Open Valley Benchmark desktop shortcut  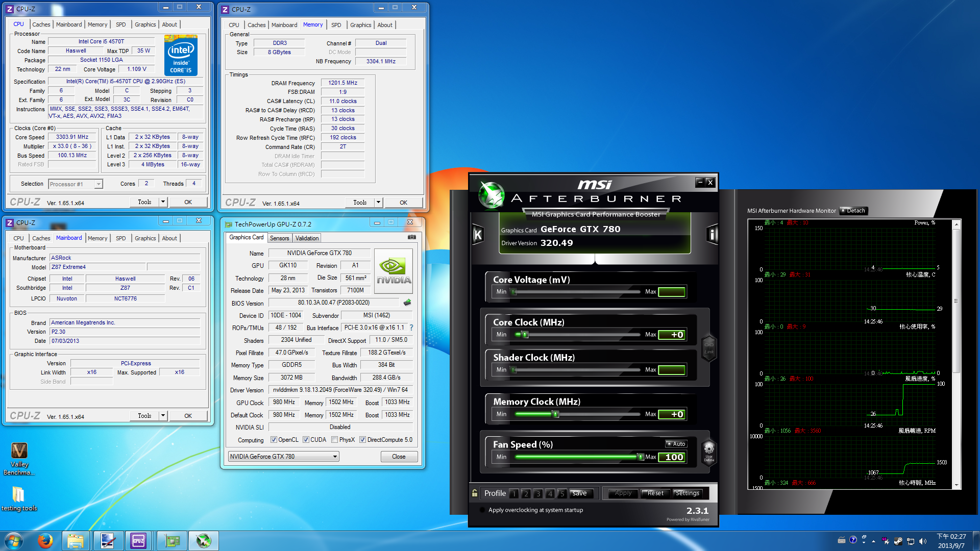[x=19, y=459]
